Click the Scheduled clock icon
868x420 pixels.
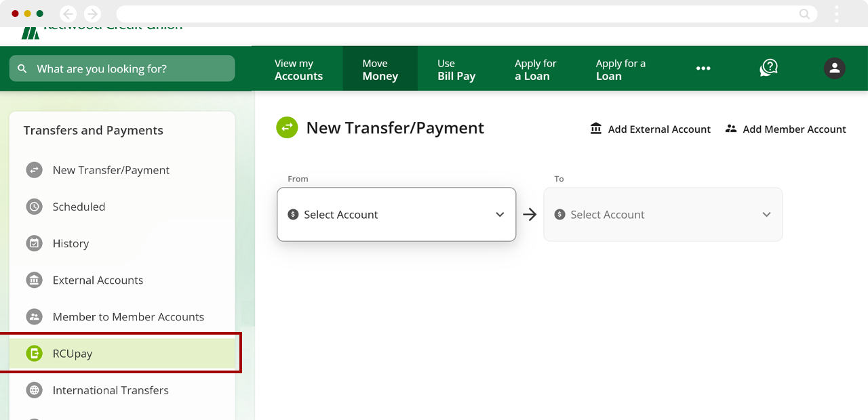(34, 207)
